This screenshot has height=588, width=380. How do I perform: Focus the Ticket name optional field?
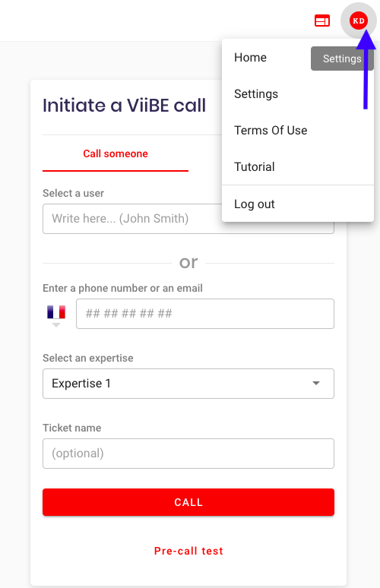(188, 454)
